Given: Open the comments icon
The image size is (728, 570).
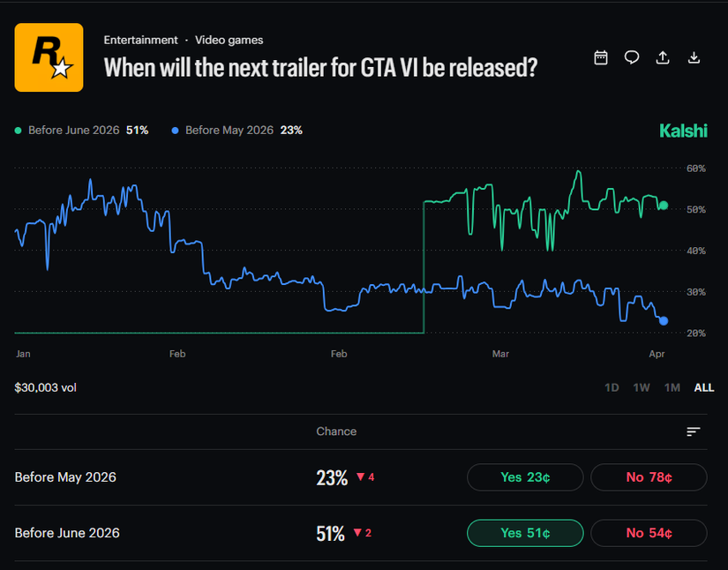Looking at the screenshot, I should point(631,56).
